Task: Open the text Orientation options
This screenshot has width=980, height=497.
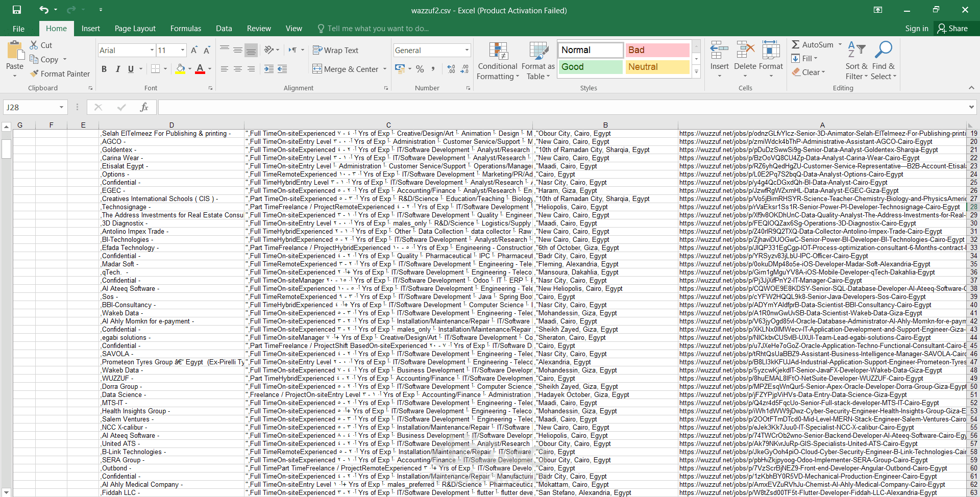Action: pyautogui.click(x=272, y=49)
